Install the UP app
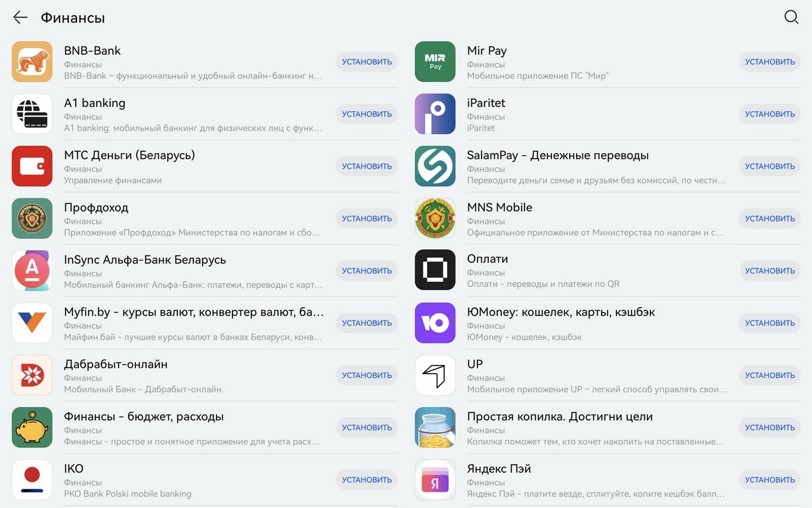This screenshot has width=812, height=508. 770,375
